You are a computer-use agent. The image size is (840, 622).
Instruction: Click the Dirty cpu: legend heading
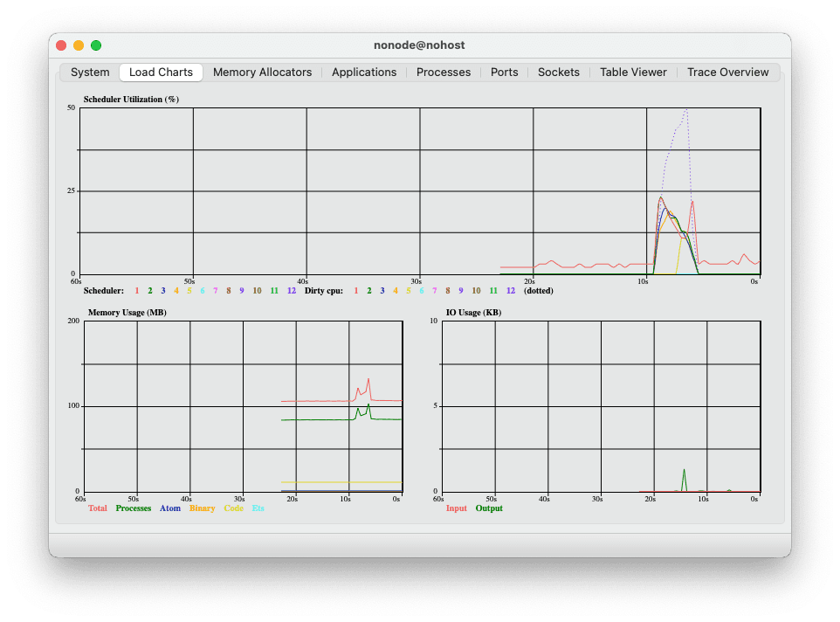click(x=324, y=290)
